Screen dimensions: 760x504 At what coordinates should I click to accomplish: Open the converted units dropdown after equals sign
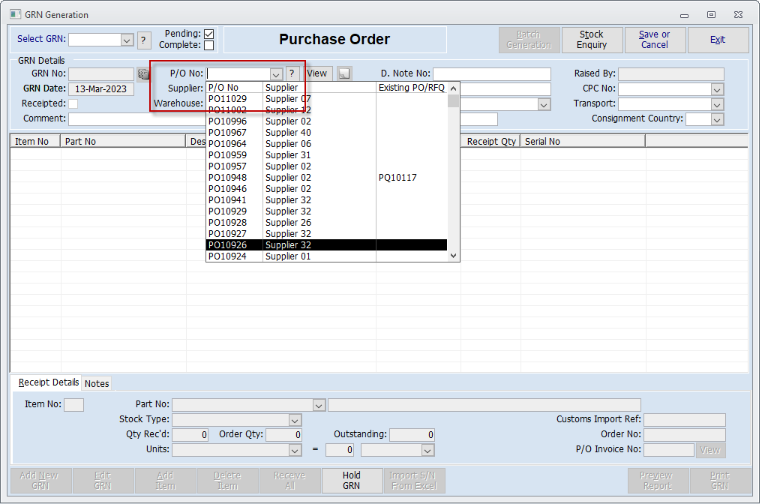pos(427,450)
